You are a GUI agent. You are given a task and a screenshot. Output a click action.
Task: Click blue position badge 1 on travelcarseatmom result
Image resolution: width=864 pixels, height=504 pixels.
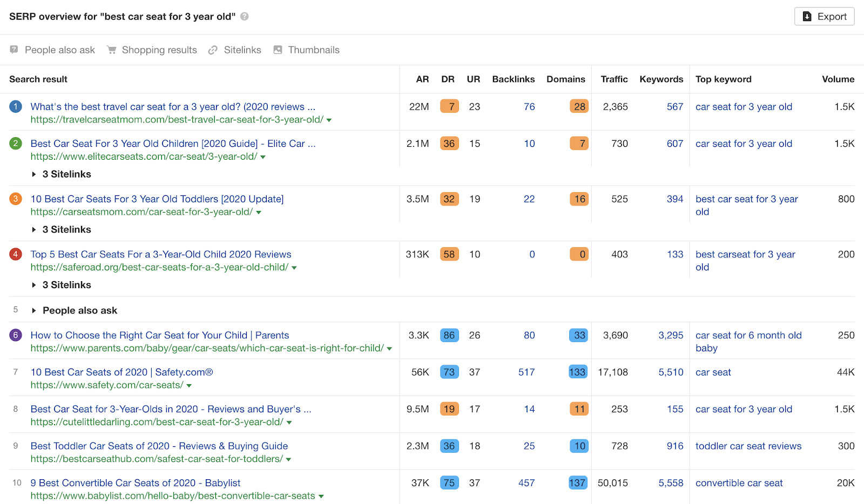pyautogui.click(x=15, y=107)
